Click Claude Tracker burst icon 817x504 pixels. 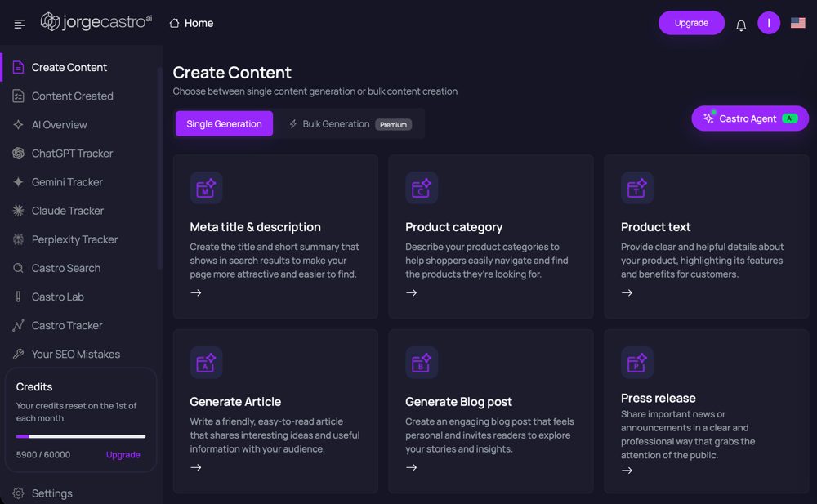point(18,211)
